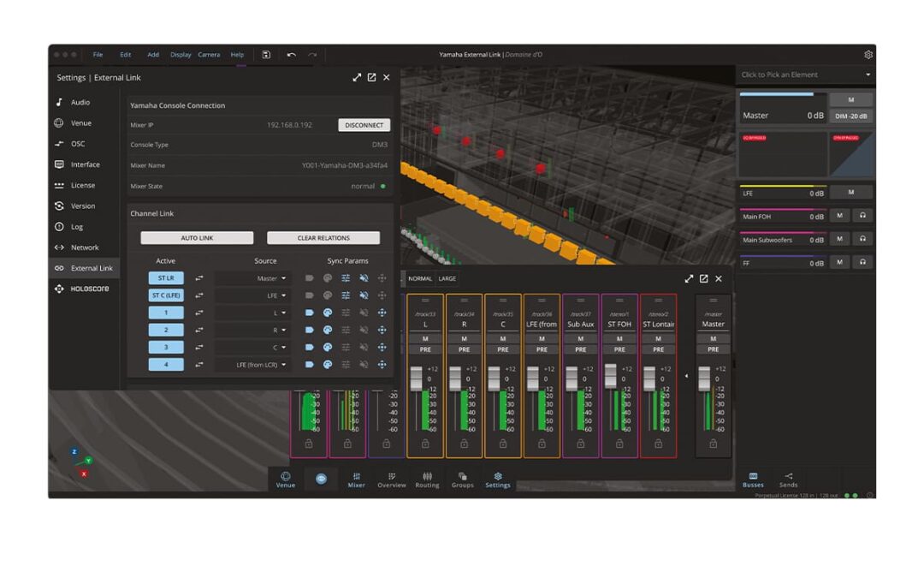Toggle position sync icon in row 4
Image resolution: width=924 pixels, height=578 pixels.
click(382, 365)
